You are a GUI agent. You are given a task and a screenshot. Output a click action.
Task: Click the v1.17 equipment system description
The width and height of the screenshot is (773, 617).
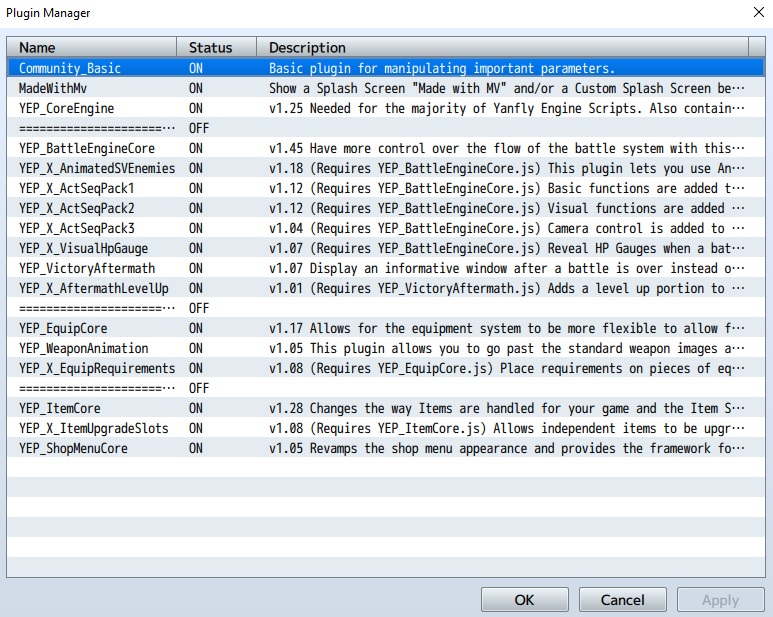point(506,328)
